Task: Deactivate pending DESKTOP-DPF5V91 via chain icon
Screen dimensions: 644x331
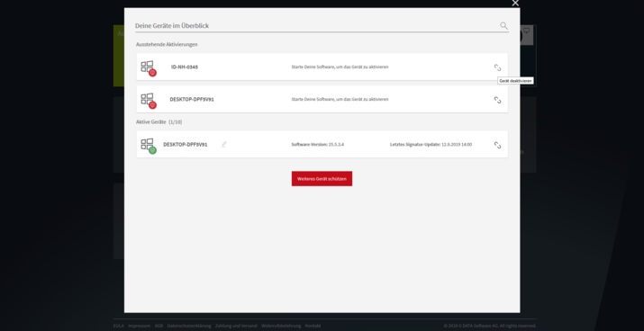Action: tap(497, 100)
